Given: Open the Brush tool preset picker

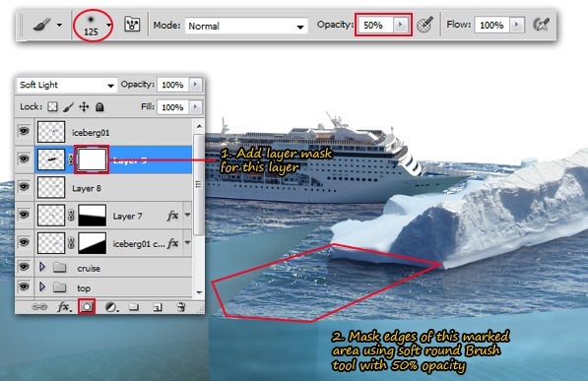Looking at the screenshot, I should pos(47,26).
